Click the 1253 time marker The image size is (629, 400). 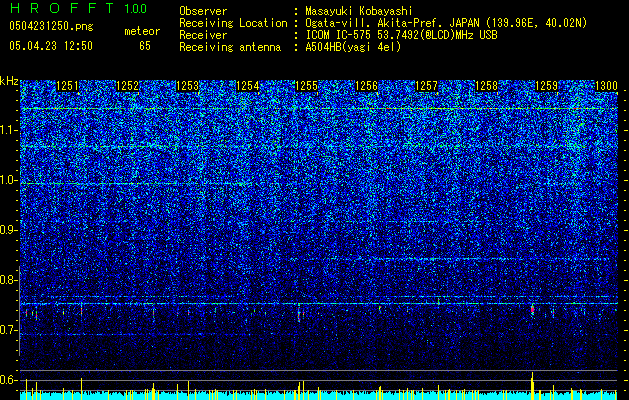(187, 86)
